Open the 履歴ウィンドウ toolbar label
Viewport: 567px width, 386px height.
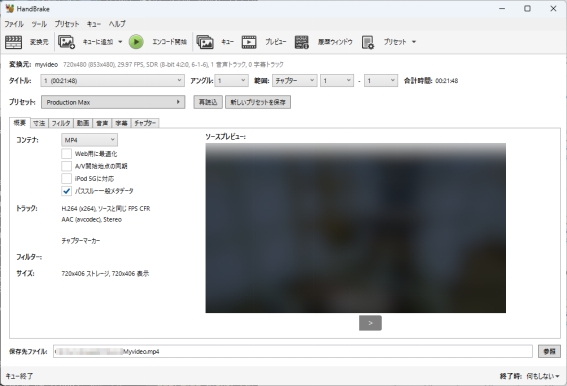coord(335,42)
